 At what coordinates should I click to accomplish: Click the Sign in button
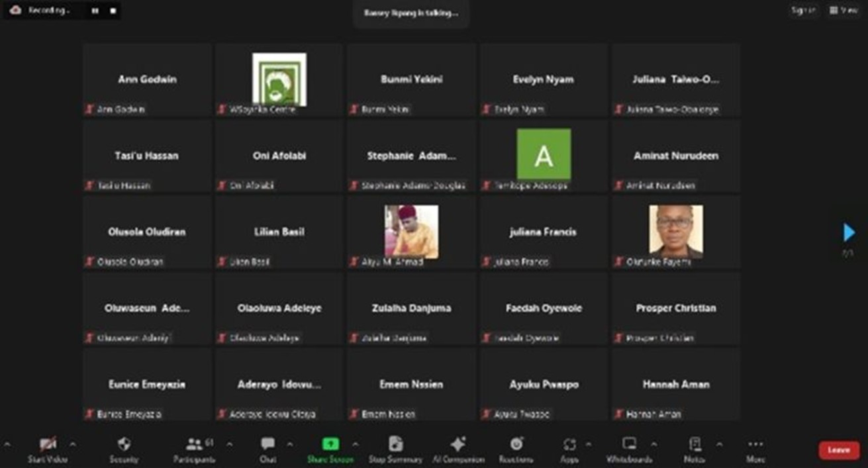tap(803, 10)
